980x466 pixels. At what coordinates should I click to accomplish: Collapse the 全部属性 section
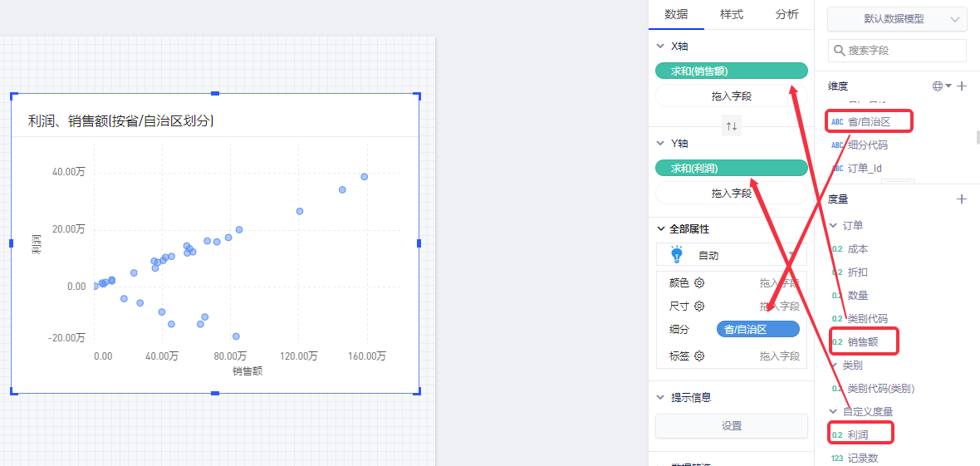click(661, 228)
